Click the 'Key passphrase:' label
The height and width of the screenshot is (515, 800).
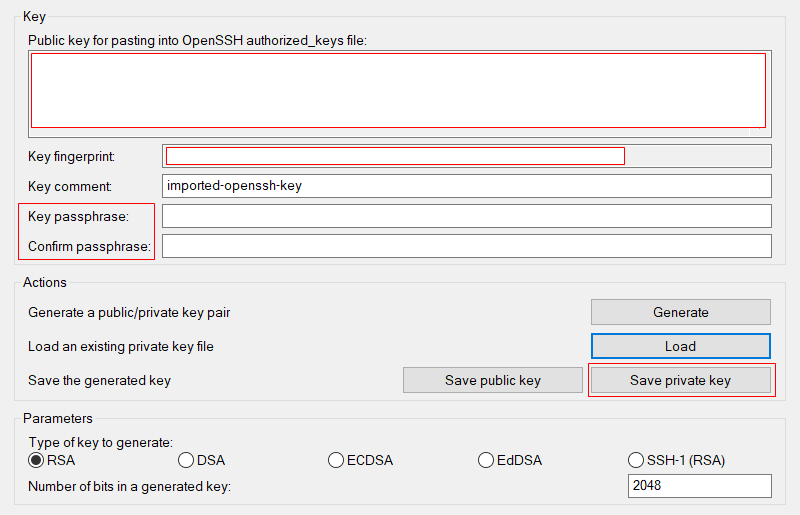click(x=79, y=216)
